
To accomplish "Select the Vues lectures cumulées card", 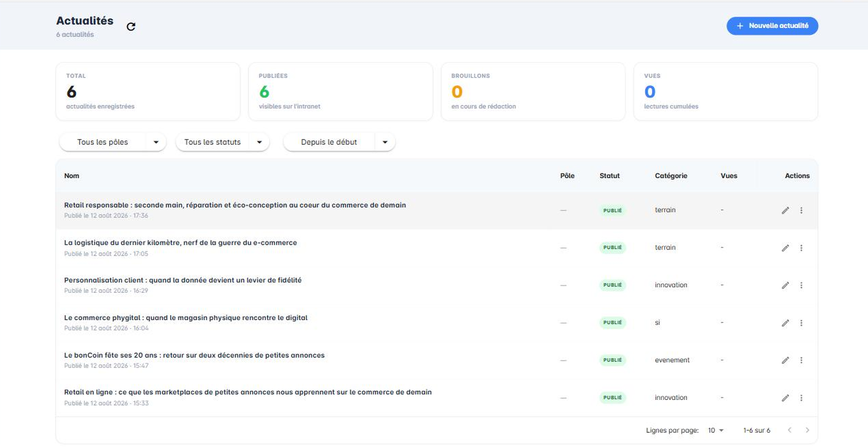I will tap(725, 91).
